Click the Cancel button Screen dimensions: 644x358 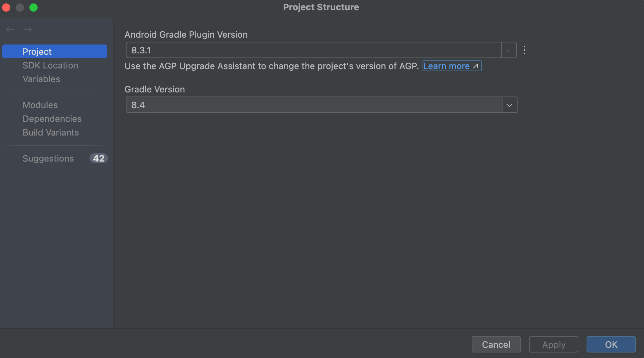[x=496, y=344]
